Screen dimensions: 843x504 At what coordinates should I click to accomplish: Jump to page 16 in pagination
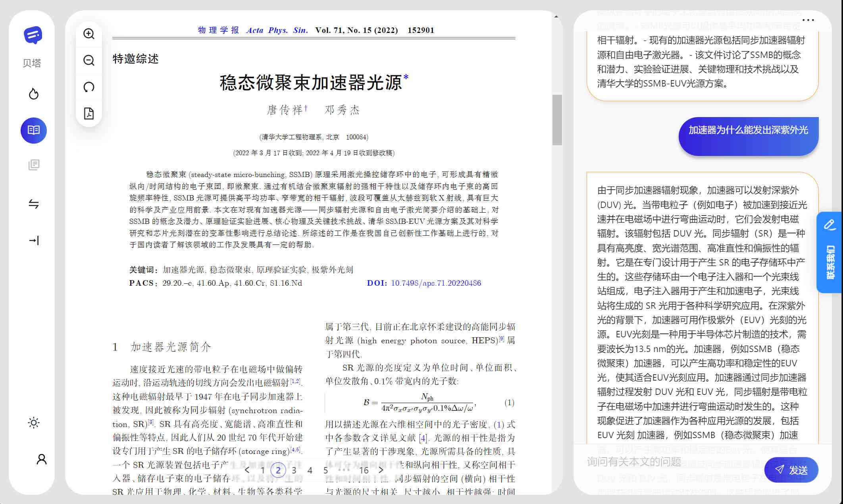[x=364, y=470]
